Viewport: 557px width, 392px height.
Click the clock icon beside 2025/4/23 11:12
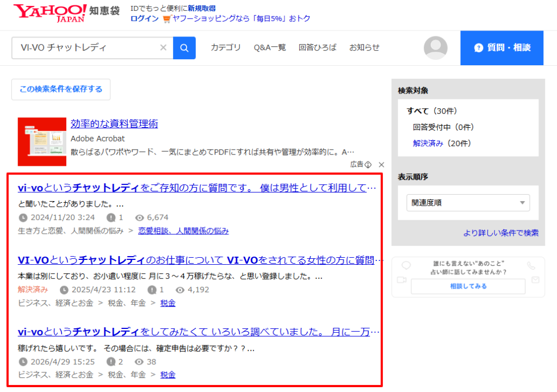pyautogui.click(x=64, y=290)
